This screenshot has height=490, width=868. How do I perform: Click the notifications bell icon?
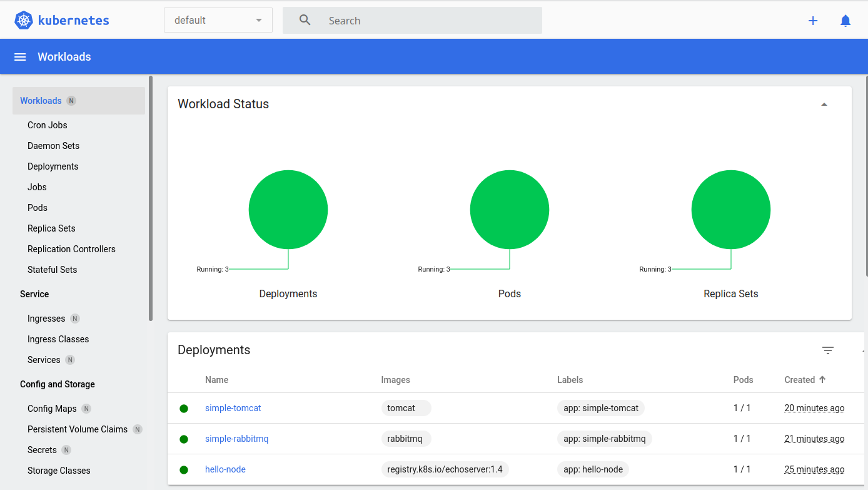click(845, 20)
